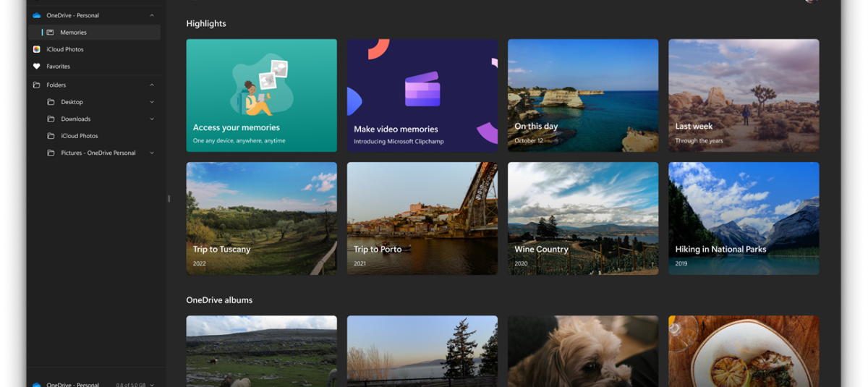Expand the Desktop folder chevron

152,102
